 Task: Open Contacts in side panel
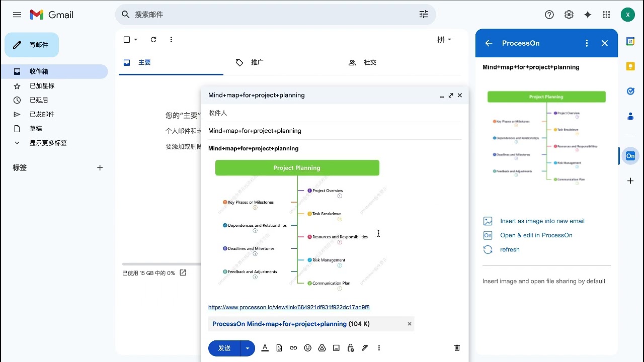point(630,116)
